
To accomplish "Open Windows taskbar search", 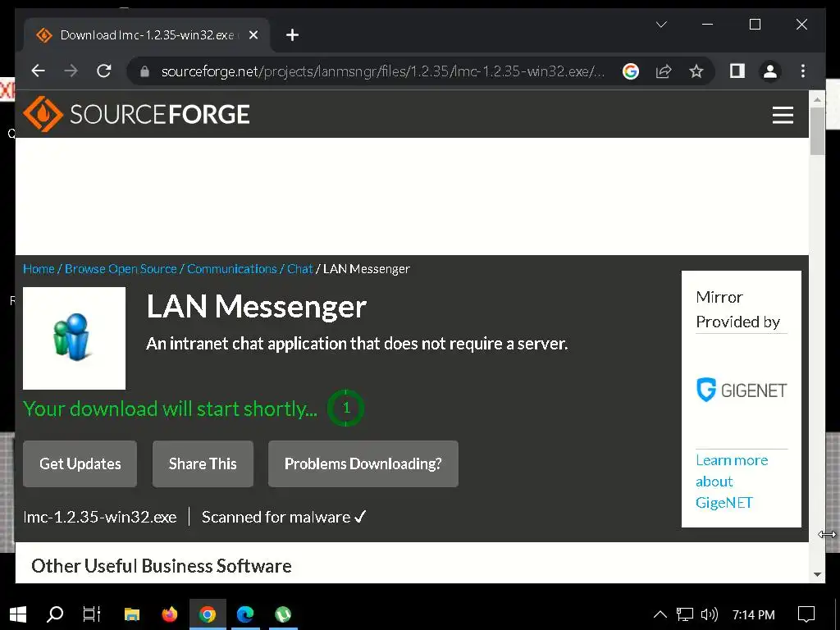I will pos(55,614).
